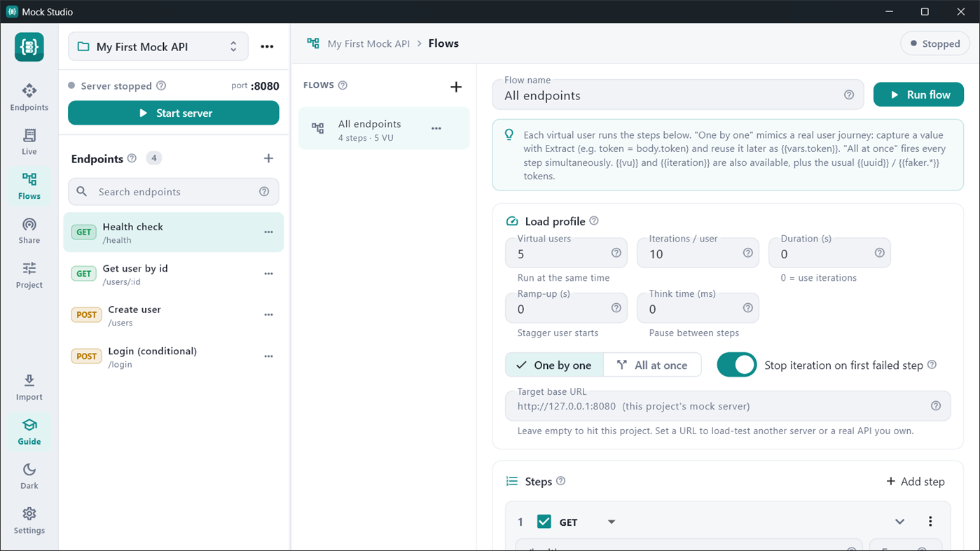Open more options for Create user endpoint
This screenshot has height=551, width=980.
(x=268, y=315)
